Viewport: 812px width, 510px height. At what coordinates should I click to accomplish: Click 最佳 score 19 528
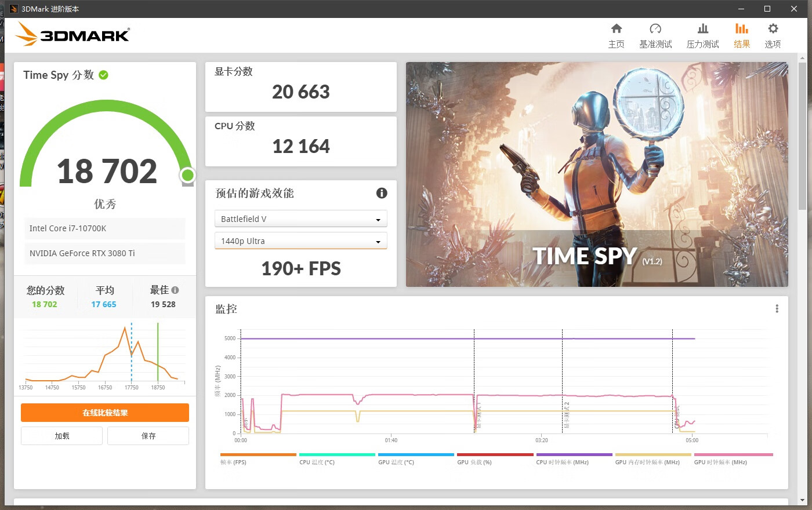click(163, 304)
